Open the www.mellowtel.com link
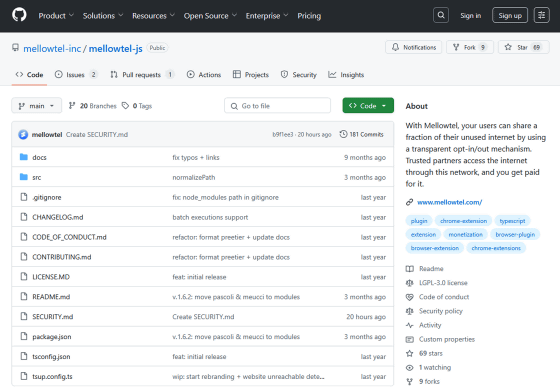The image size is (560, 390). [x=449, y=202]
